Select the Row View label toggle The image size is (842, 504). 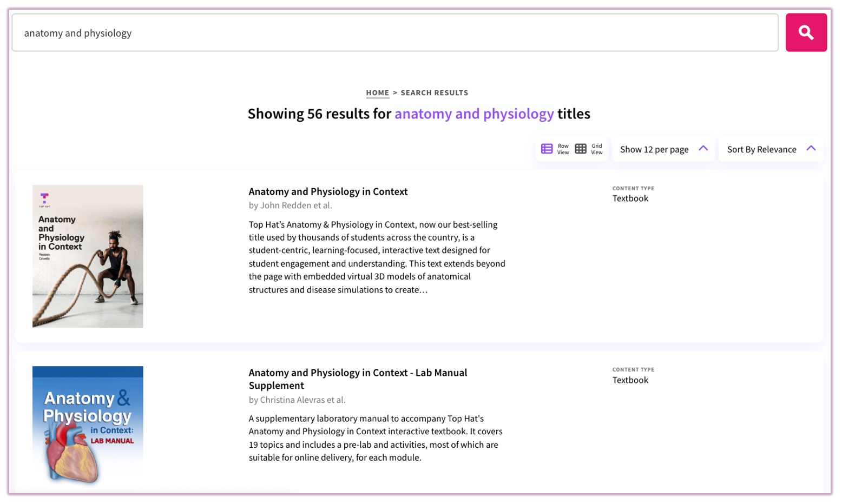coord(563,149)
